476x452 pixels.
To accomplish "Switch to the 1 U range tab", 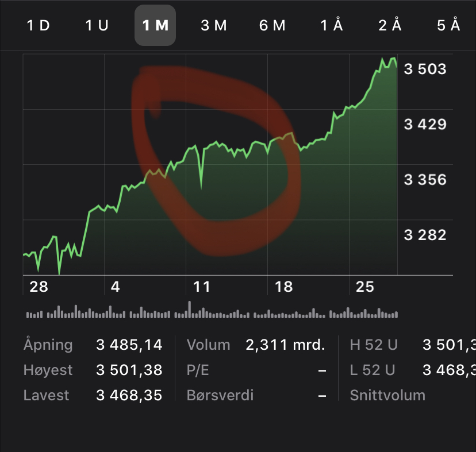I will click(x=97, y=26).
